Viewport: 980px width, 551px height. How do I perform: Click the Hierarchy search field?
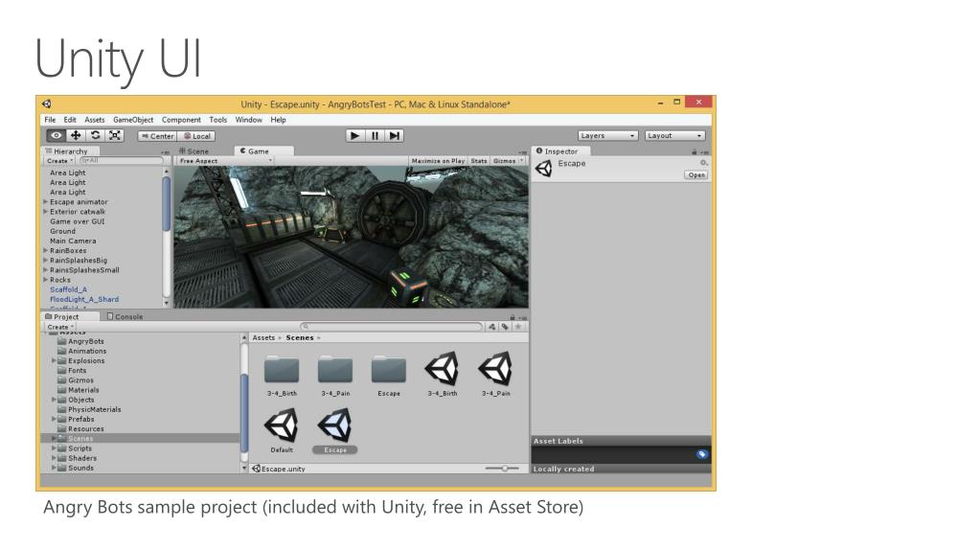(121, 161)
